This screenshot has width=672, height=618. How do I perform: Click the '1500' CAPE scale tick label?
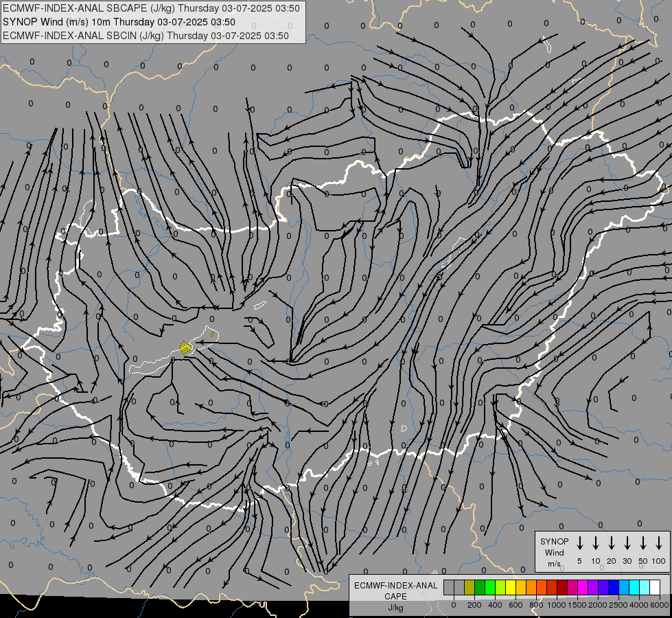tap(577, 605)
